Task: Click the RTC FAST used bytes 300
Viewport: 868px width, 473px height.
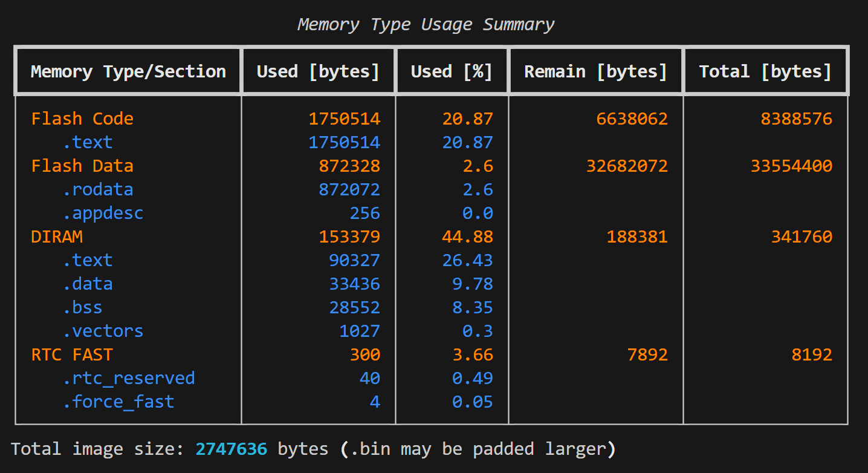Action: pos(365,354)
